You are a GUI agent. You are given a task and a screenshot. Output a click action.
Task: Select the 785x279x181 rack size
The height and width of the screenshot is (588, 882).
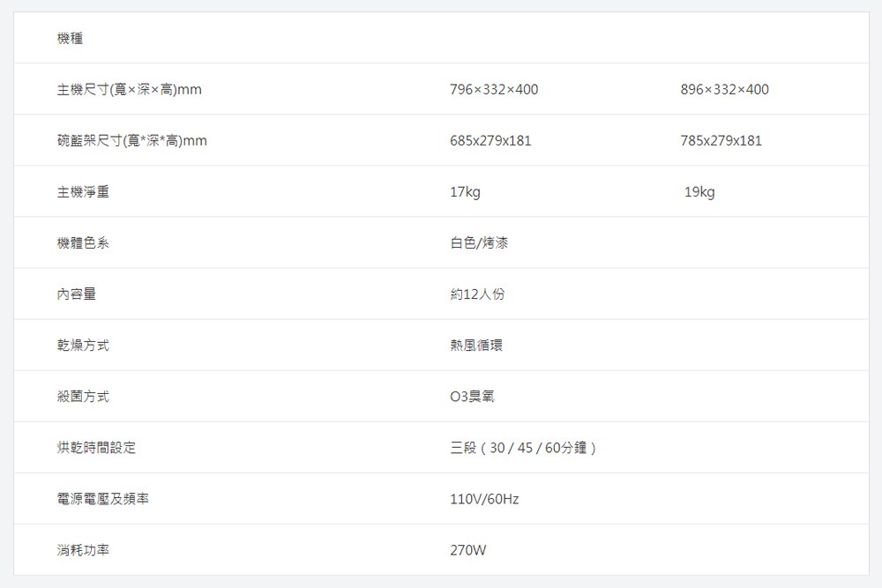pos(721,140)
